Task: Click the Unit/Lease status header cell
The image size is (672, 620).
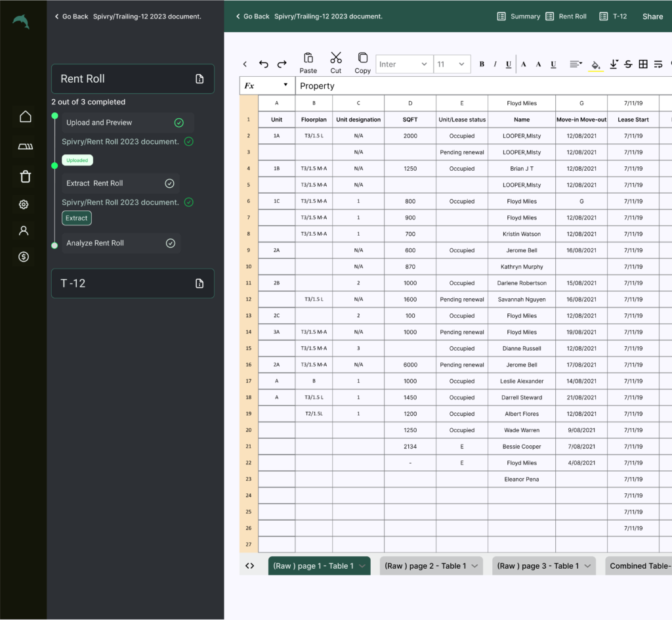Action: pos(462,120)
